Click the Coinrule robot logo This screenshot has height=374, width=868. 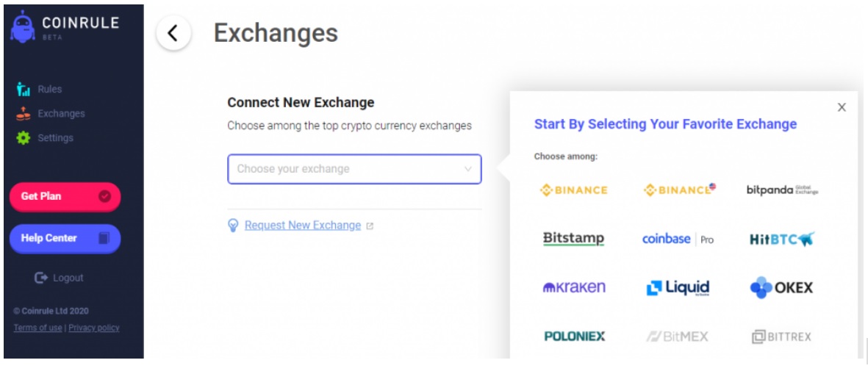coord(23,26)
